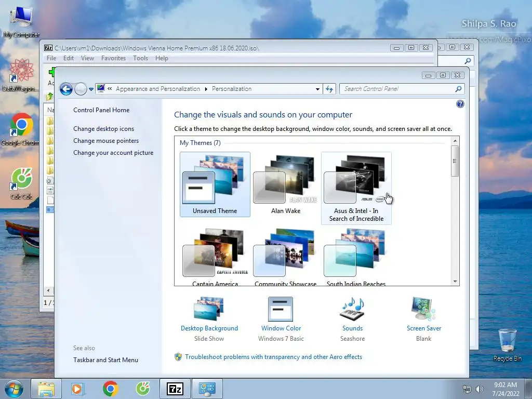The image size is (532, 399).
Task: Open My Computer desktop icon
Action: [21, 21]
